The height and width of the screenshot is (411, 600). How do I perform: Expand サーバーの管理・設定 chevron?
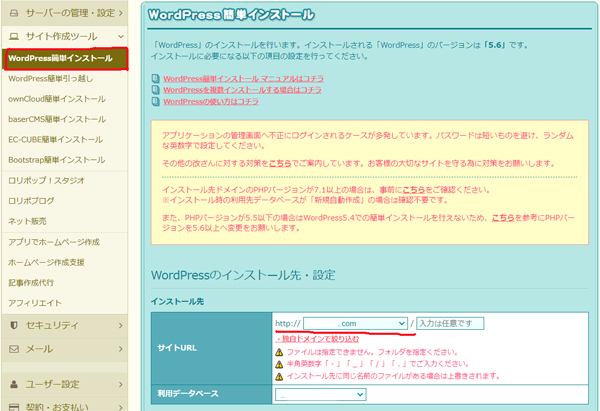pos(121,13)
